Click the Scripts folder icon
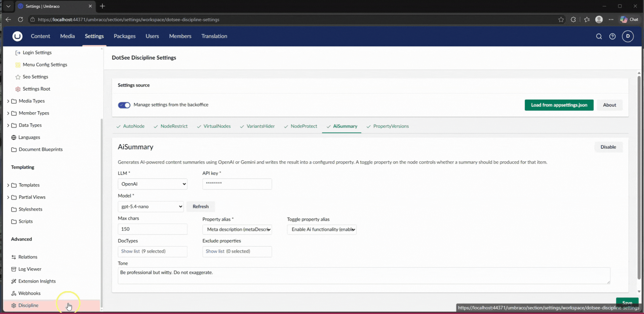The height and width of the screenshot is (314, 644). pos(14,222)
